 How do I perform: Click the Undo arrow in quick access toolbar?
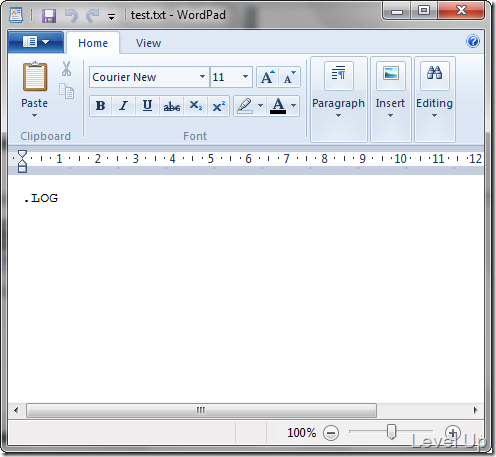tap(71, 15)
